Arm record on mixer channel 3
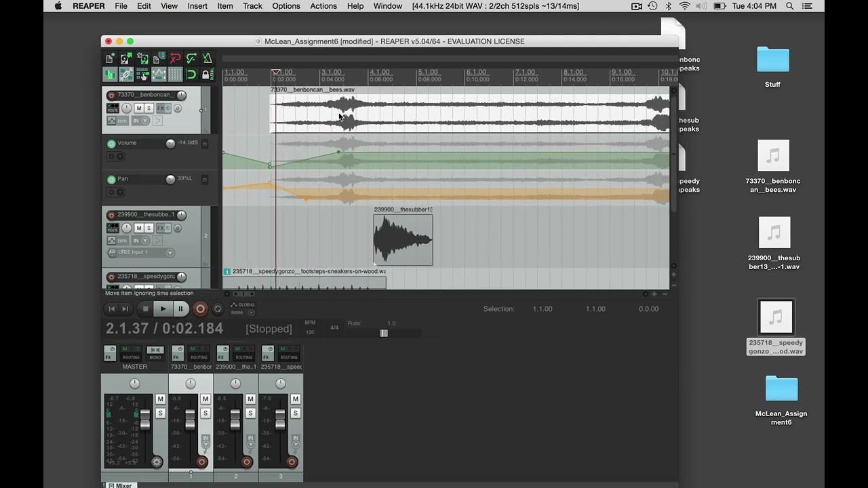Image resolution: width=868 pixels, height=488 pixels. (292, 462)
